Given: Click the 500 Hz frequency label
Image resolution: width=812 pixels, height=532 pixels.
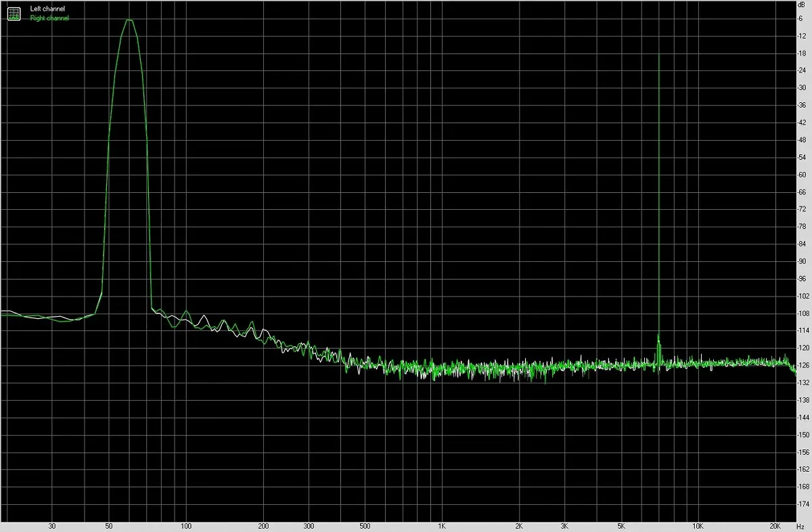Looking at the screenshot, I should click(365, 526).
